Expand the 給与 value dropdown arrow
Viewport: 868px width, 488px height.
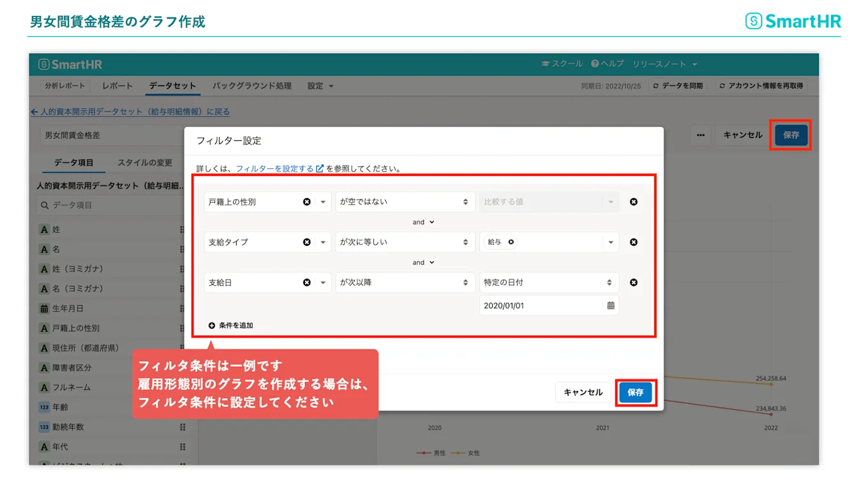[611, 242]
